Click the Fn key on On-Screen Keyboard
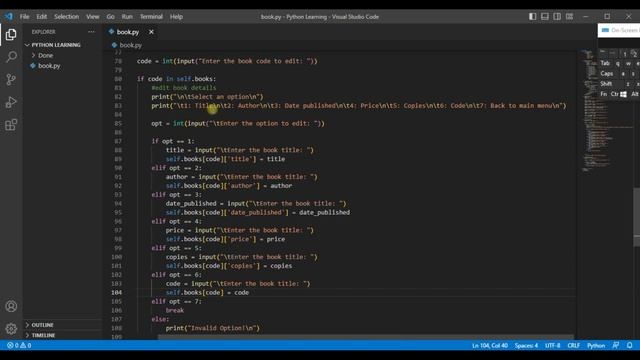640x360 pixels. click(604, 94)
